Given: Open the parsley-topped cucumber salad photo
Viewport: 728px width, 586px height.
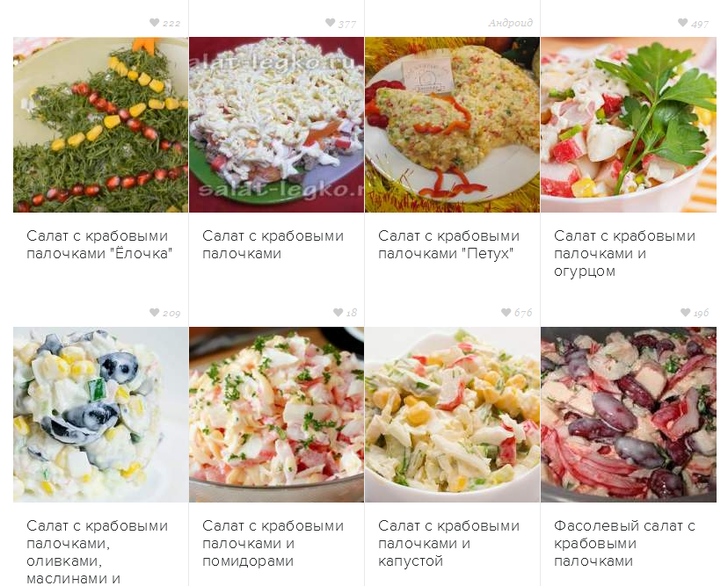Looking at the screenshot, I should [x=628, y=125].
